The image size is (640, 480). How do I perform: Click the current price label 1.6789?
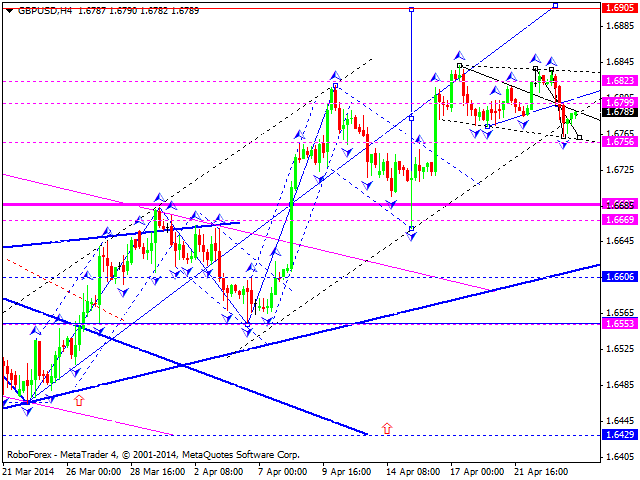coord(619,111)
